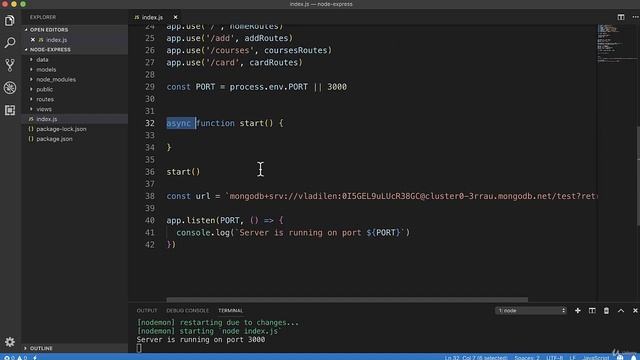The width and height of the screenshot is (640, 360).
Task: Change indentation via Spaces: 2 status item
Action: (x=527, y=358)
